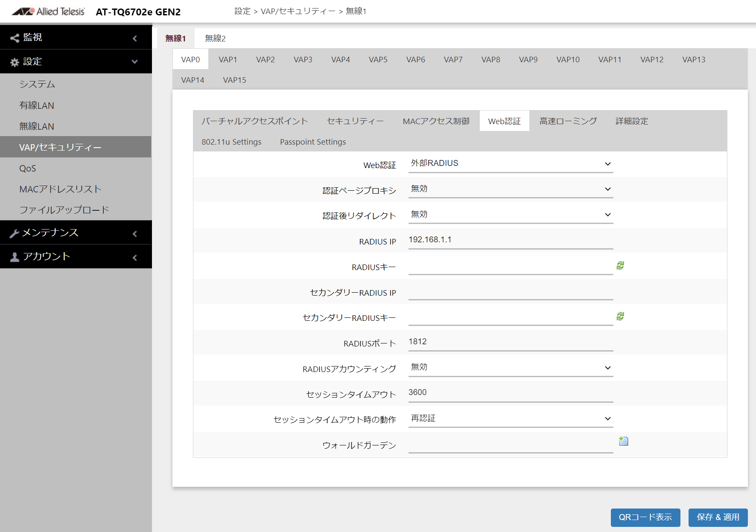Open QoS in the sidebar
Viewport: 756px width, 532px height.
[76, 168]
